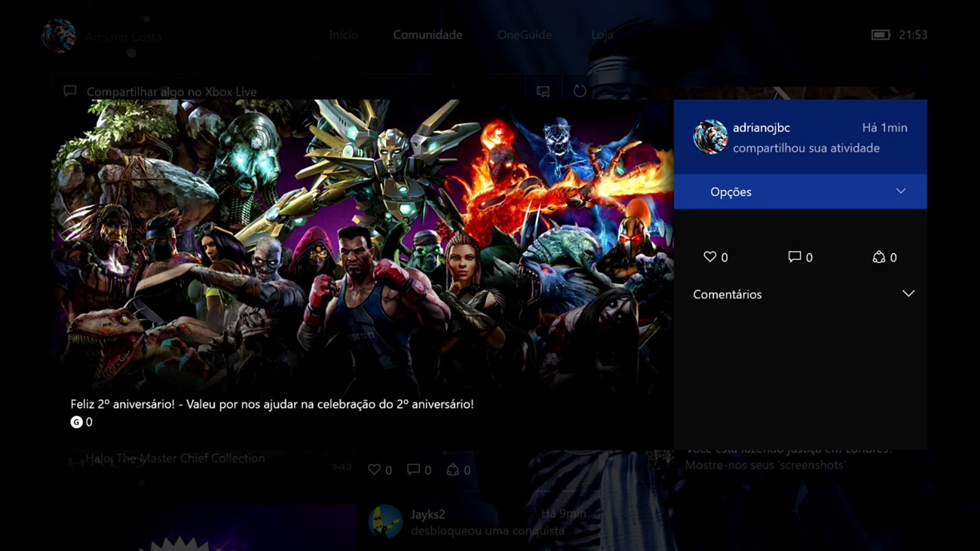Click the Adriano Costa name in the header

point(124,37)
